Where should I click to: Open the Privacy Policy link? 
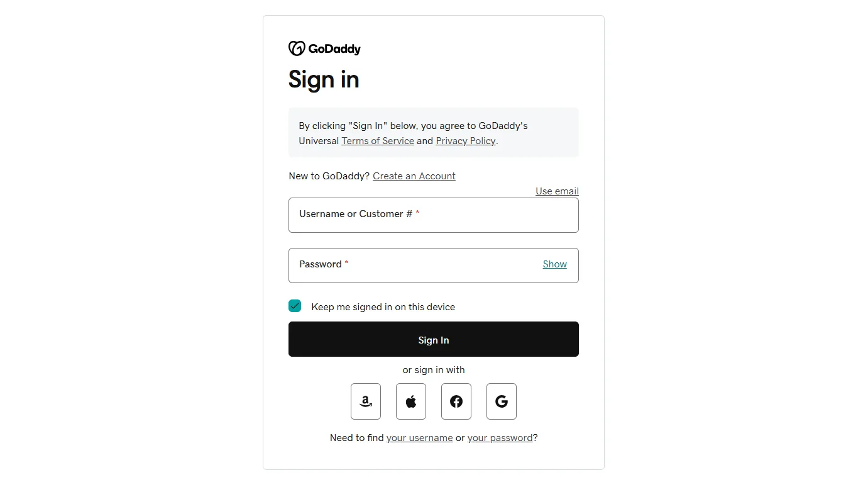[466, 141]
